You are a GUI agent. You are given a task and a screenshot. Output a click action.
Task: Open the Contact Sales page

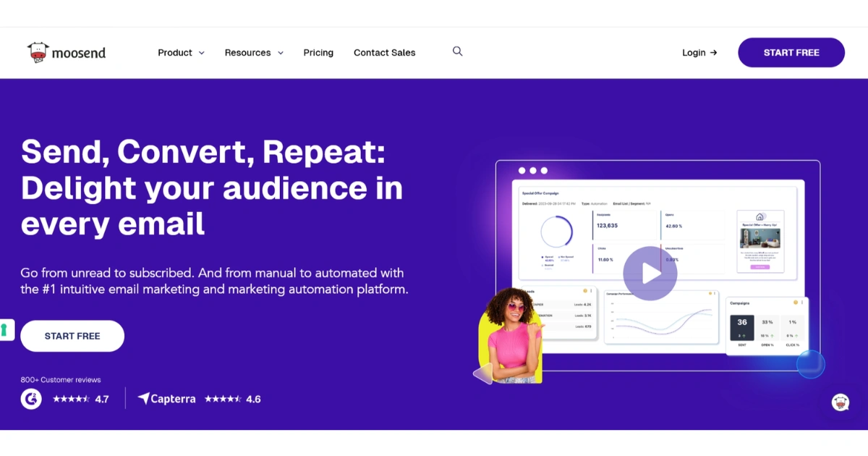point(384,53)
